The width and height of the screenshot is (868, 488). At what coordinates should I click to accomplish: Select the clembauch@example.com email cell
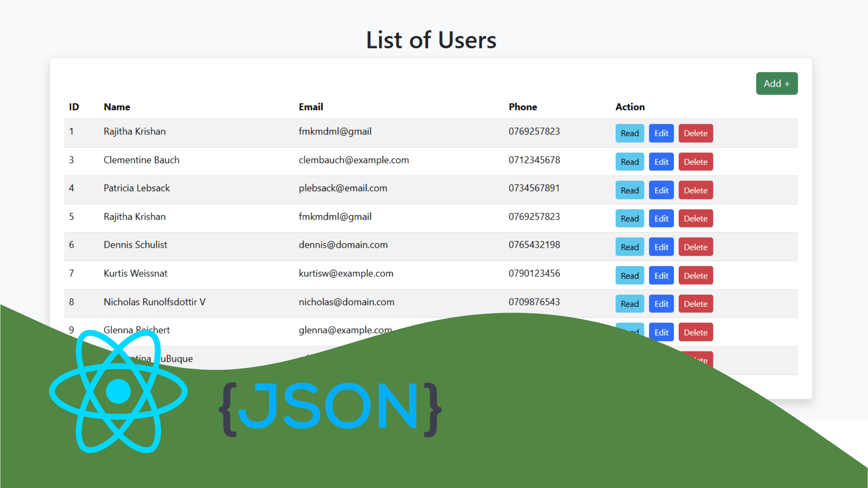click(x=354, y=160)
